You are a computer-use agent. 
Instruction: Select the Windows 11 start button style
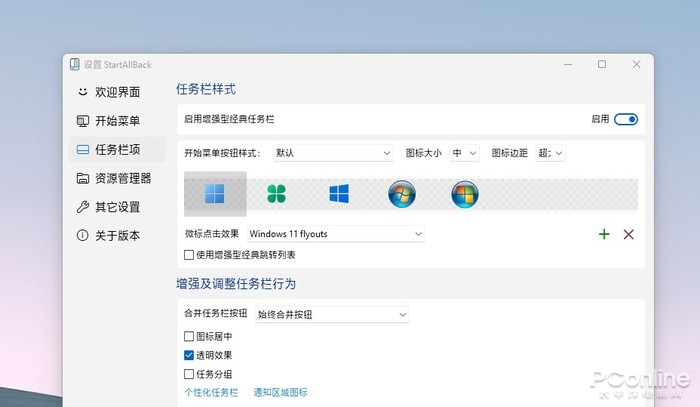pos(215,194)
